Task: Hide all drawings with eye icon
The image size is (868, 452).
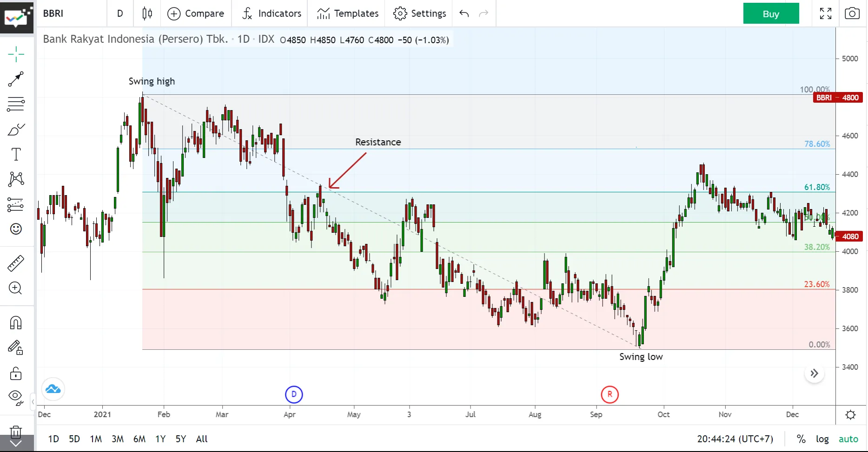Action: pyautogui.click(x=16, y=397)
